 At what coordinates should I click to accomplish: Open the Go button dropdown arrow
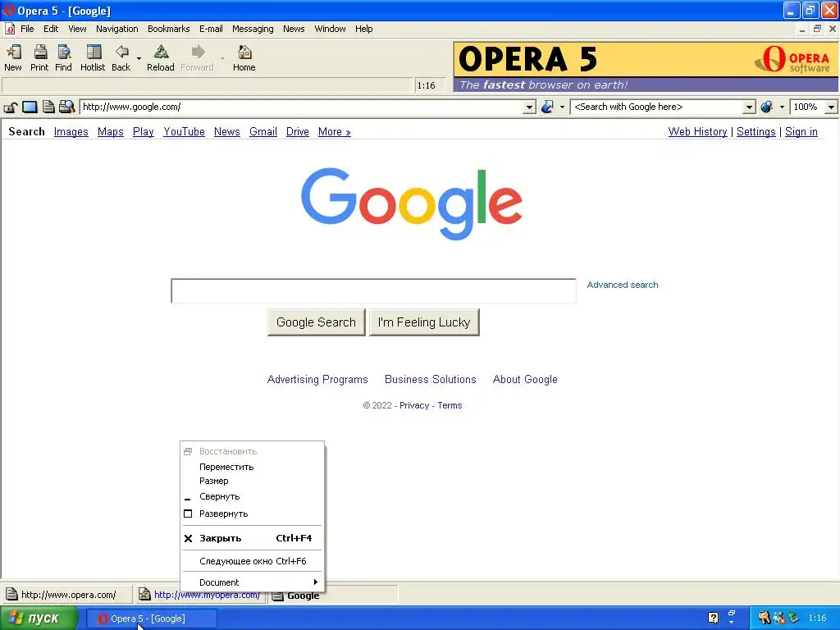(562, 107)
